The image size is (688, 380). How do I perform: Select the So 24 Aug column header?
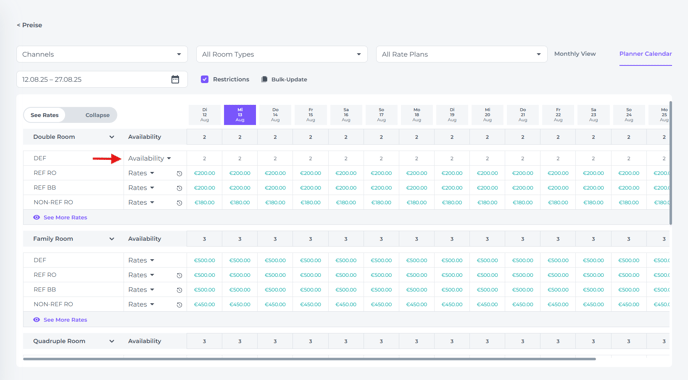click(629, 115)
